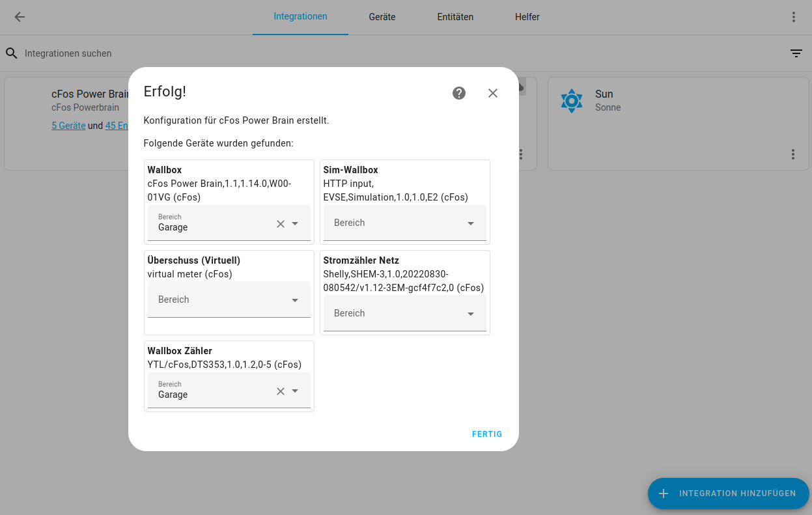Click the Sun integration icon
Viewport: 812px width, 515px height.
572,101
